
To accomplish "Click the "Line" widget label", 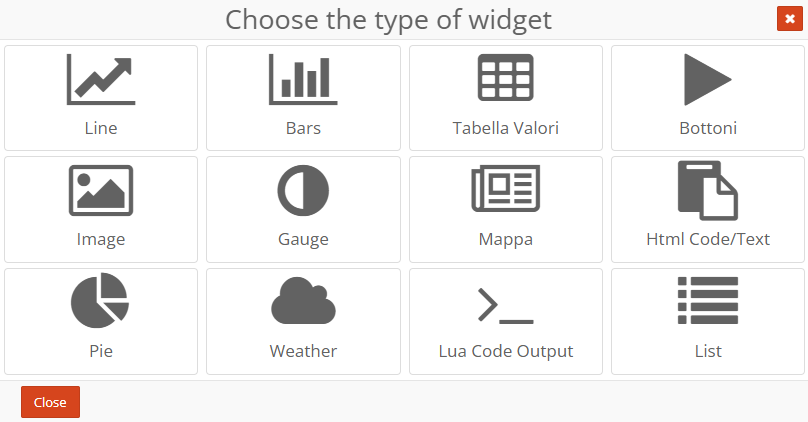I will (x=101, y=128).
